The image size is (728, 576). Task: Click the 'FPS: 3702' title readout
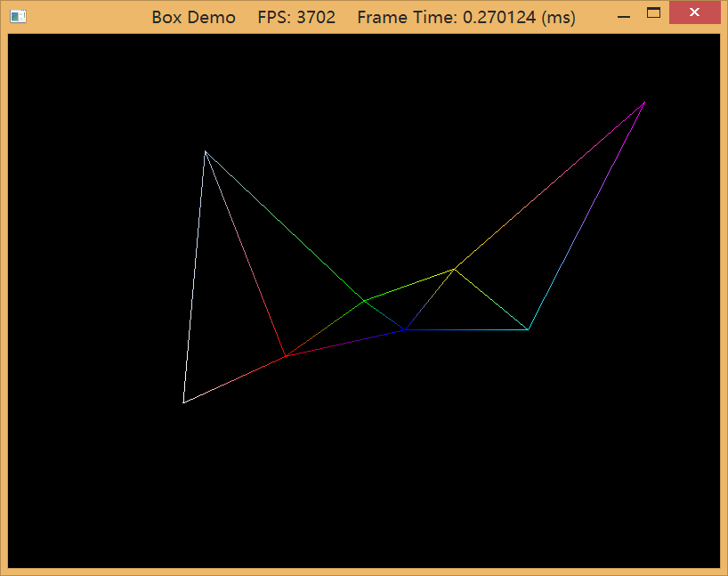296,18
